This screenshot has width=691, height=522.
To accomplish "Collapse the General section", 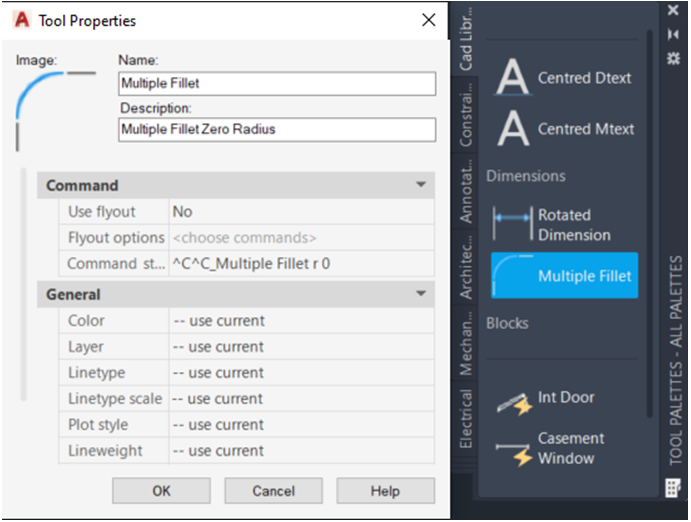I will pyautogui.click(x=421, y=295).
